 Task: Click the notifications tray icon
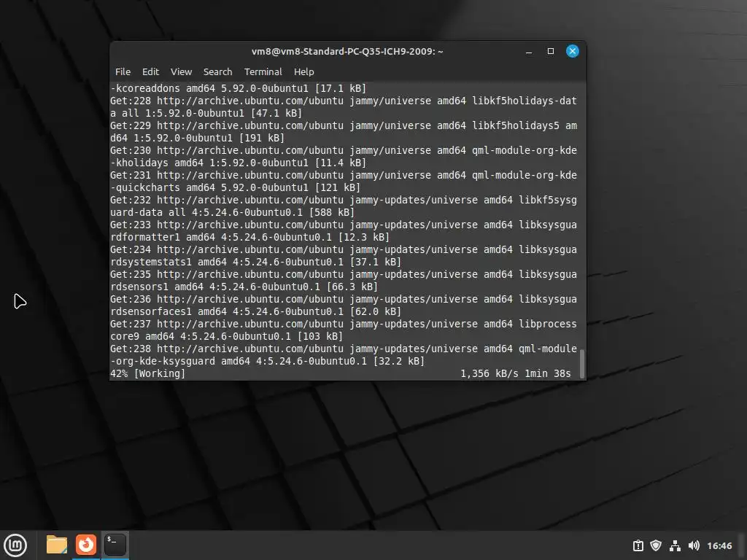pos(638,545)
